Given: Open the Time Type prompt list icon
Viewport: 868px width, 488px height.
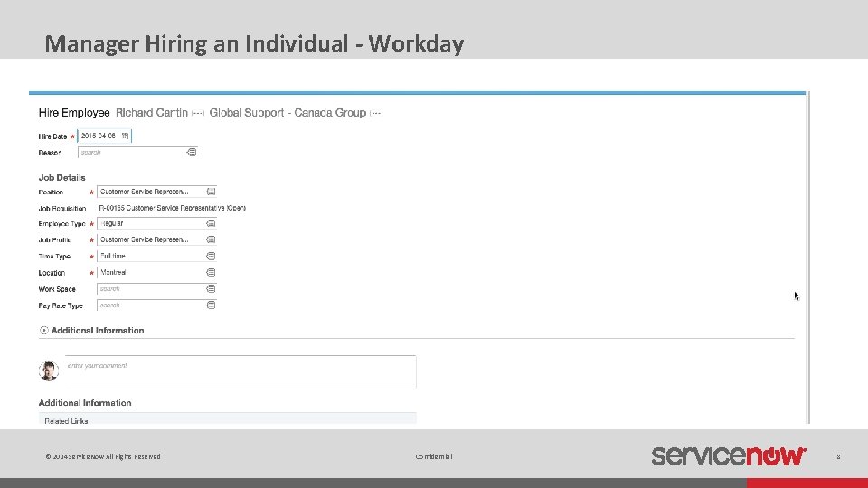Looking at the screenshot, I should (x=211, y=256).
